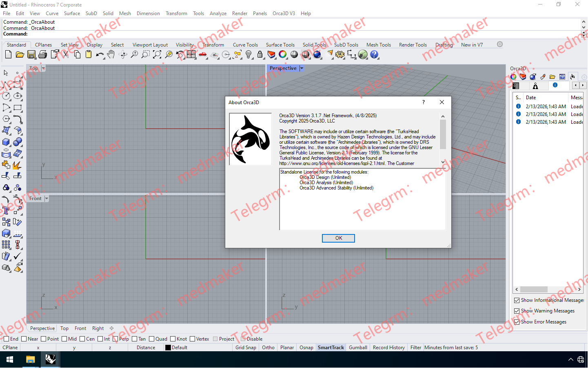Click the Undo icon in the toolbar
588x368 pixels.
pos(100,54)
